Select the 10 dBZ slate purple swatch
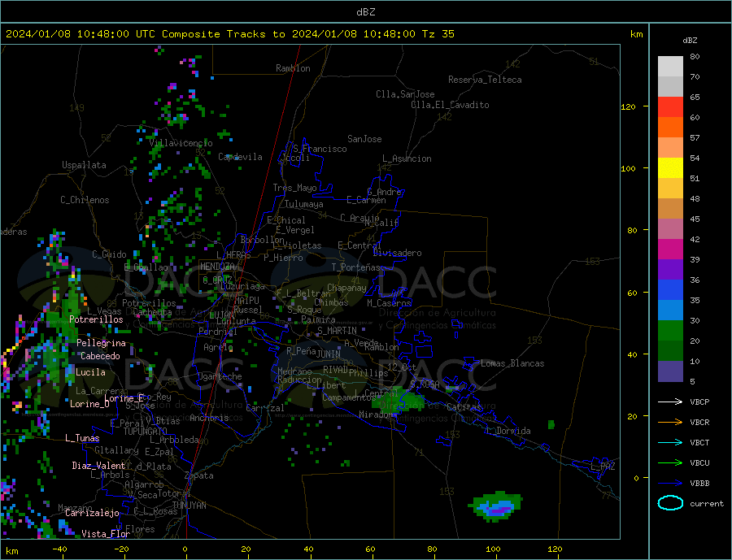This screenshot has width=732, height=560. [x=670, y=371]
